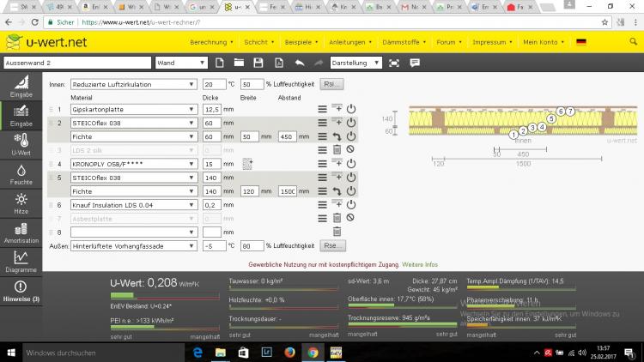Open the Diagramme sidebar view

click(19, 261)
